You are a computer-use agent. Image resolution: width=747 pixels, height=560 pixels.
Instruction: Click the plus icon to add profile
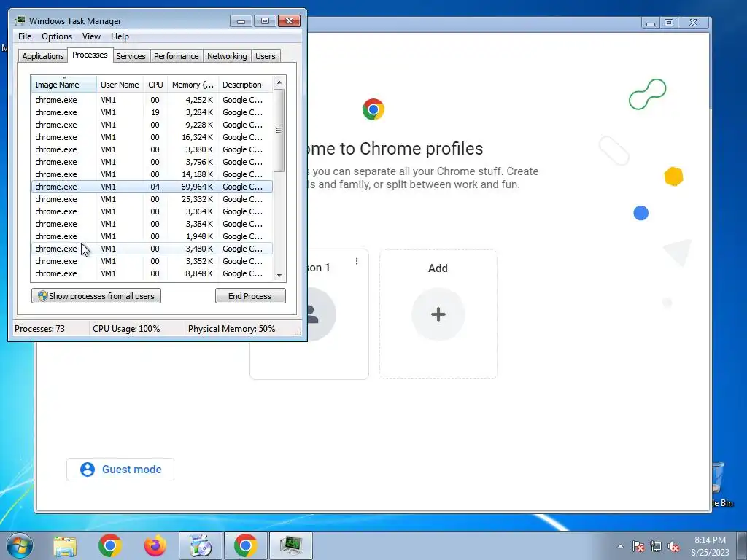click(x=438, y=314)
